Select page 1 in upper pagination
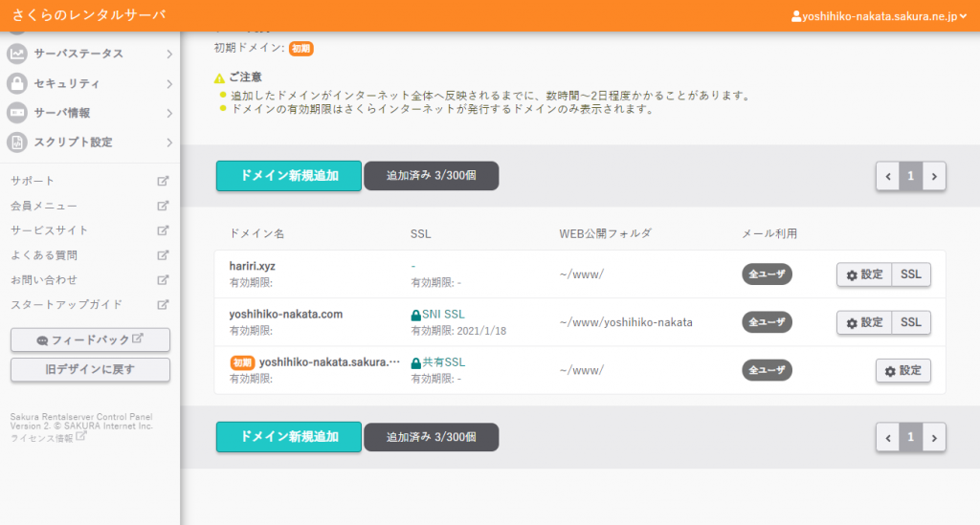The image size is (980, 525). (x=911, y=176)
